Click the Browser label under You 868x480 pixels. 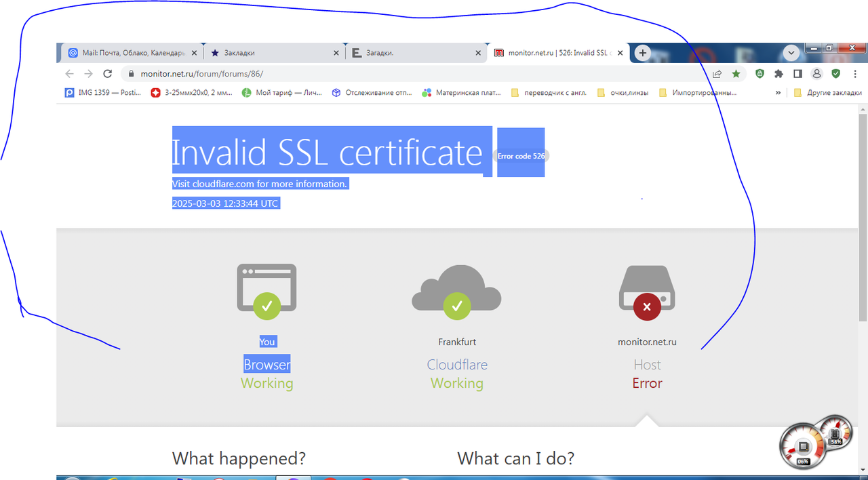pyautogui.click(x=267, y=365)
